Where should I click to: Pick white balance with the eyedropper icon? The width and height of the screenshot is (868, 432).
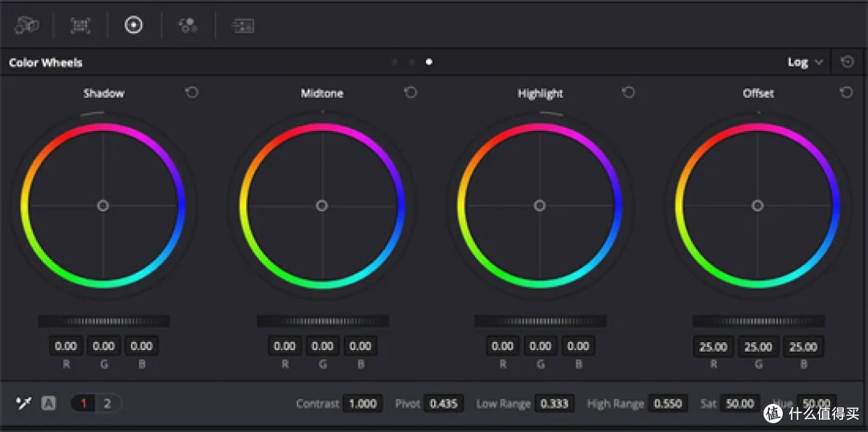tap(23, 403)
